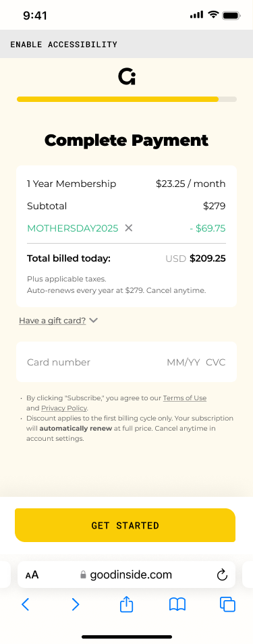Screen dimensions: 253x644
Task: Open the Safari share sheet
Action: pyautogui.click(x=127, y=603)
